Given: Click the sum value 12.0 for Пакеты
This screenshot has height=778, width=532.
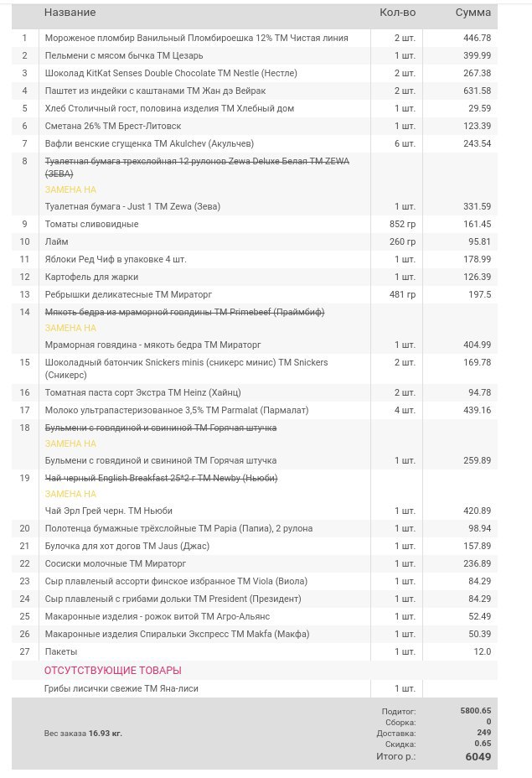Looking at the screenshot, I should pyautogui.click(x=482, y=651).
